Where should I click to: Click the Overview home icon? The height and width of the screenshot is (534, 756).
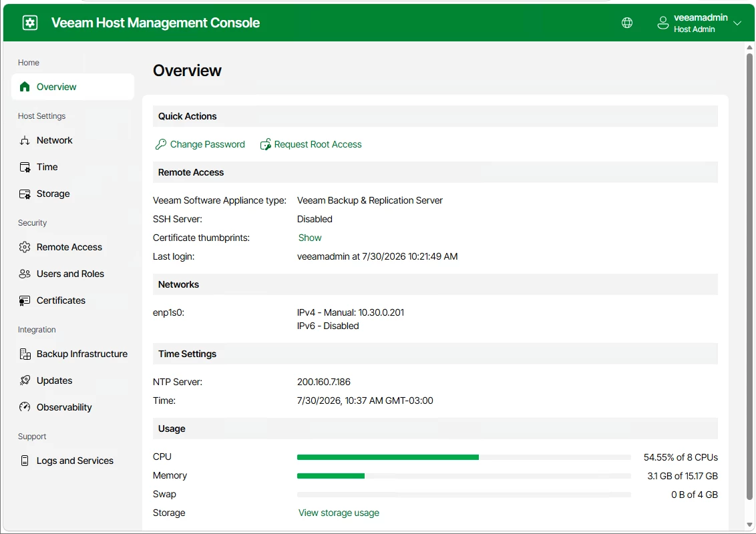coord(25,87)
